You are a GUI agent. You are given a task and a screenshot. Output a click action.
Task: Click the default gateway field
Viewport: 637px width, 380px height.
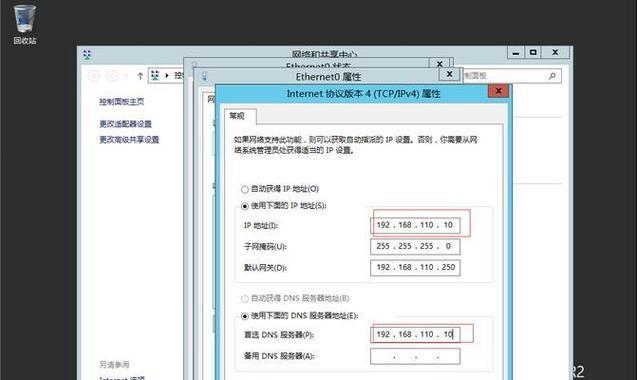pyautogui.click(x=415, y=267)
